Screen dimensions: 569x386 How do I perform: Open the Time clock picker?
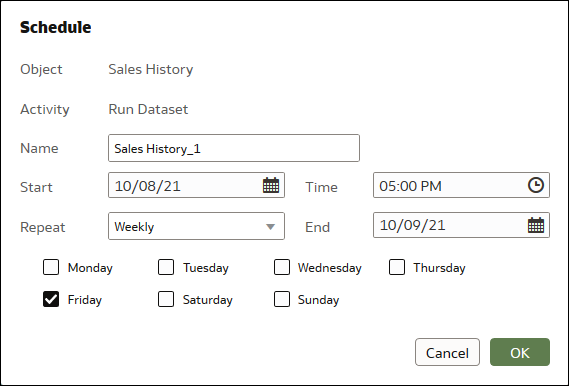point(536,185)
